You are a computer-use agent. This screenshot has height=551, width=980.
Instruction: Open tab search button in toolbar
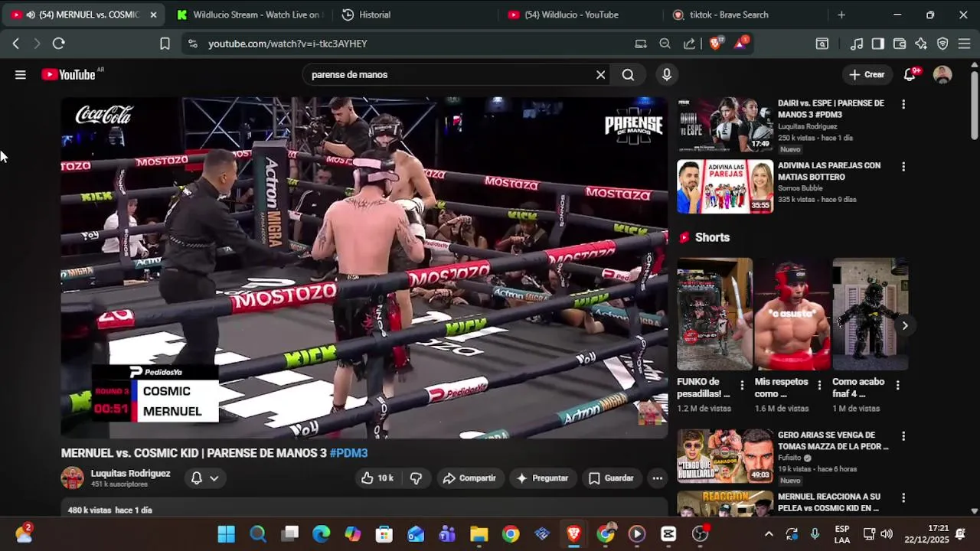pos(822,44)
